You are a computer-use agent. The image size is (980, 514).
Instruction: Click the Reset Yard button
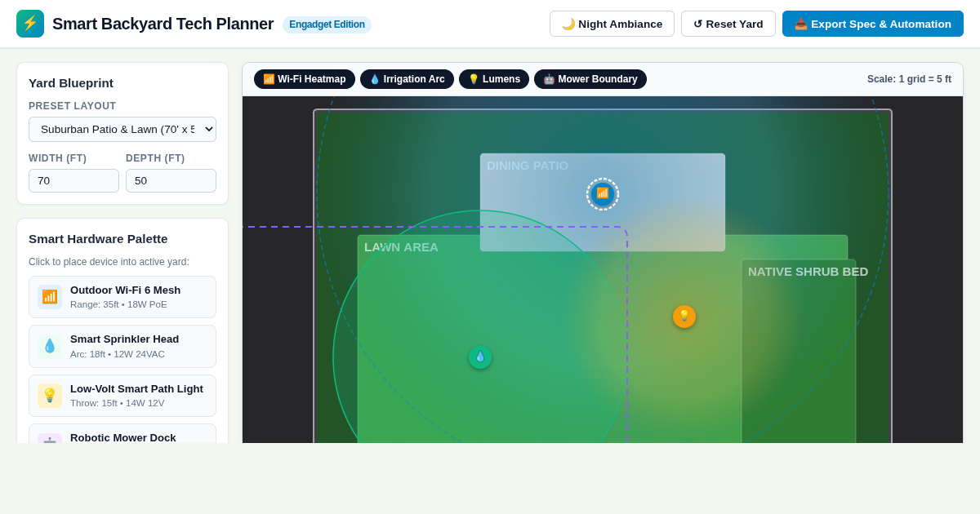click(728, 24)
